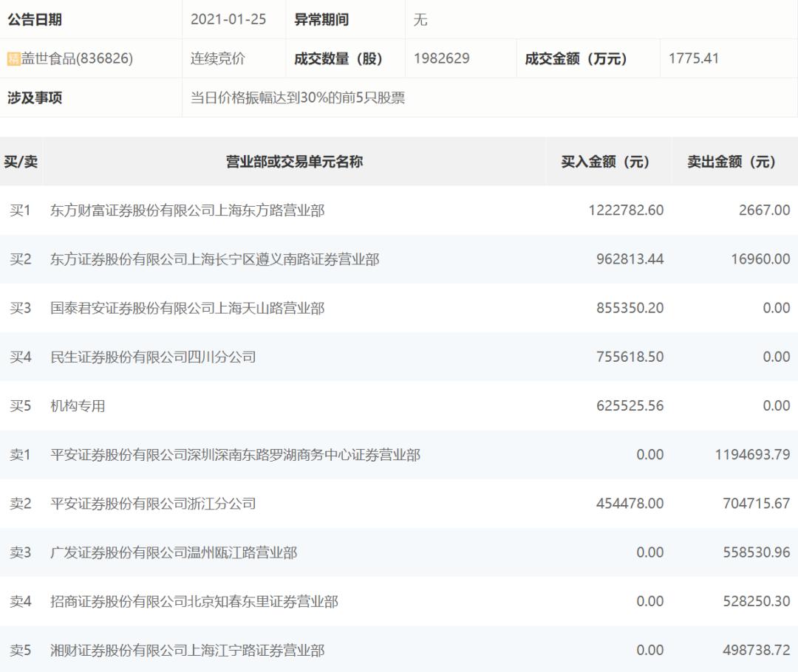Click the 卖出金额（元） column header
Image resolution: width=798 pixels, height=672 pixels.
coord(731,162)
